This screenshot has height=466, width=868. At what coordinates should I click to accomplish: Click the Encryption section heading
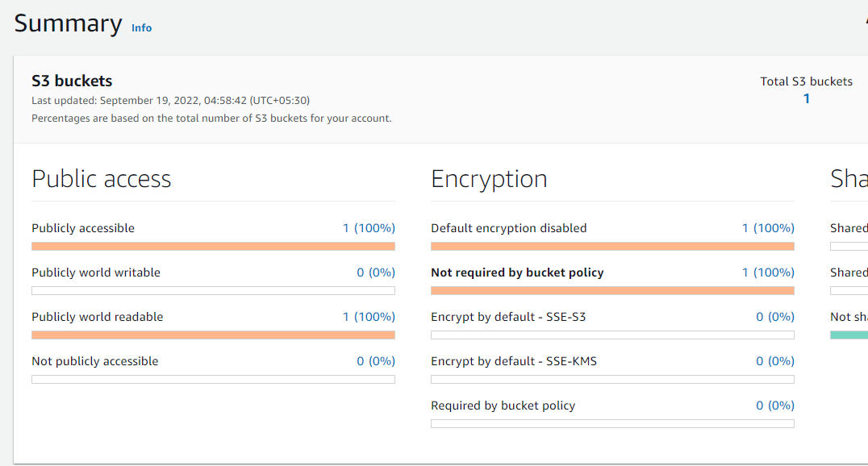(x=489, y=179)
